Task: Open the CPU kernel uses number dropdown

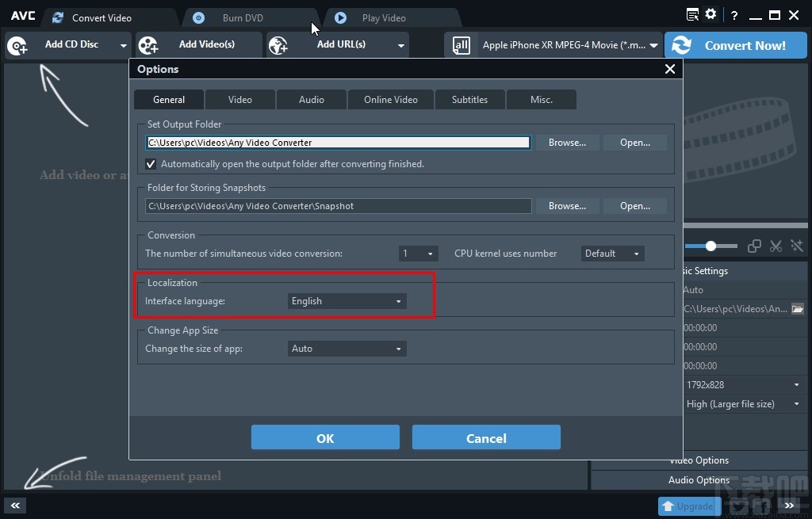Action: click(x=612, y=254)
